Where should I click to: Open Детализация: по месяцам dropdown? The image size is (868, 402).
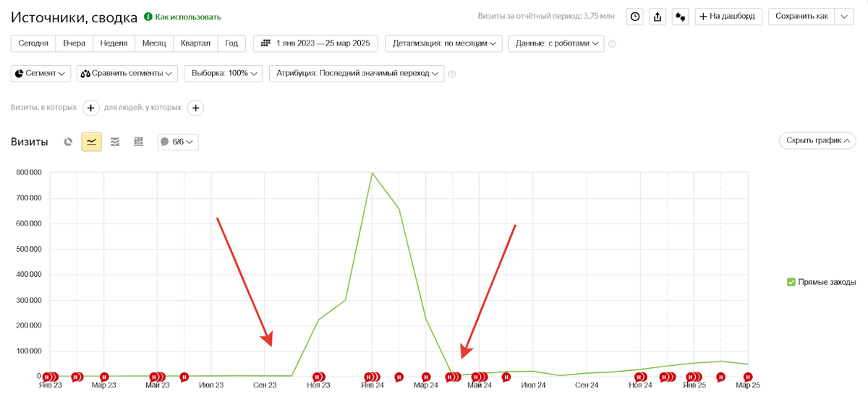click(x=444, y=43)
